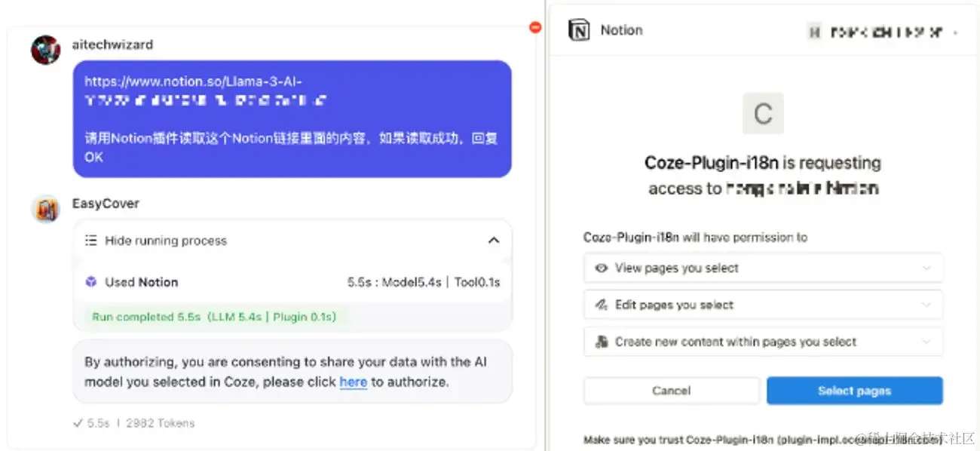The width and height of the screenshot is (980, 451).
Task: Expand Create new content permission arrow
Action: click(926, 342)
